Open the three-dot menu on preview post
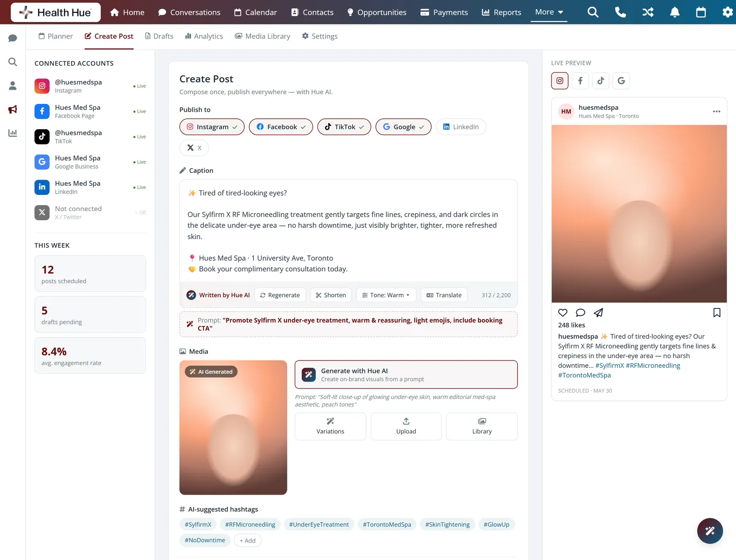 [x=716, y=111]
